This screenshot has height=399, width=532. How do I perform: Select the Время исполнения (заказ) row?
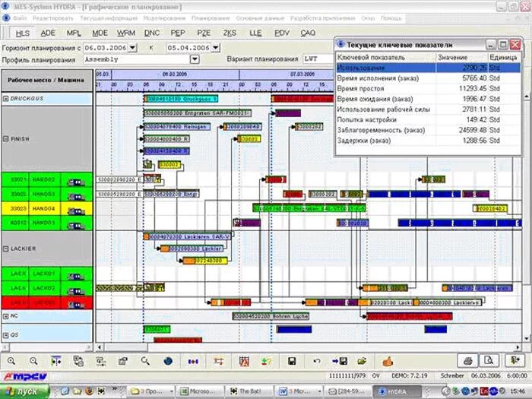point(428,78)
